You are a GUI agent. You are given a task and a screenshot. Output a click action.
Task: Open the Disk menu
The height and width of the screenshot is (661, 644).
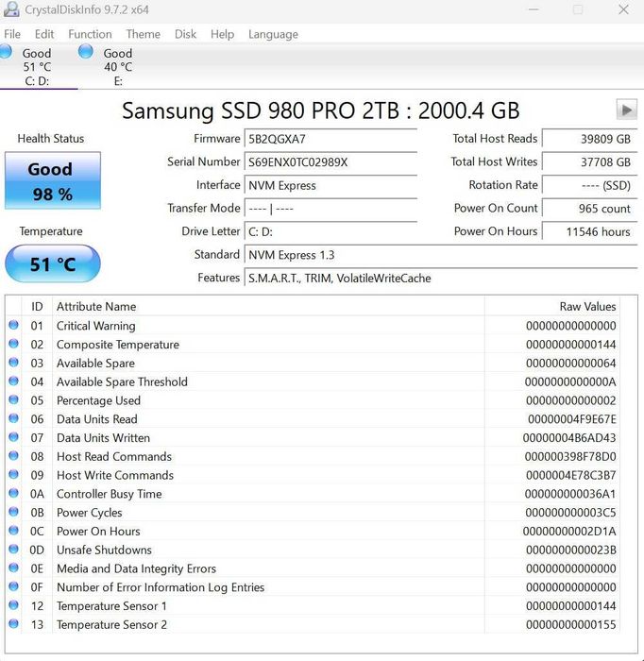(x=185, y=34)
